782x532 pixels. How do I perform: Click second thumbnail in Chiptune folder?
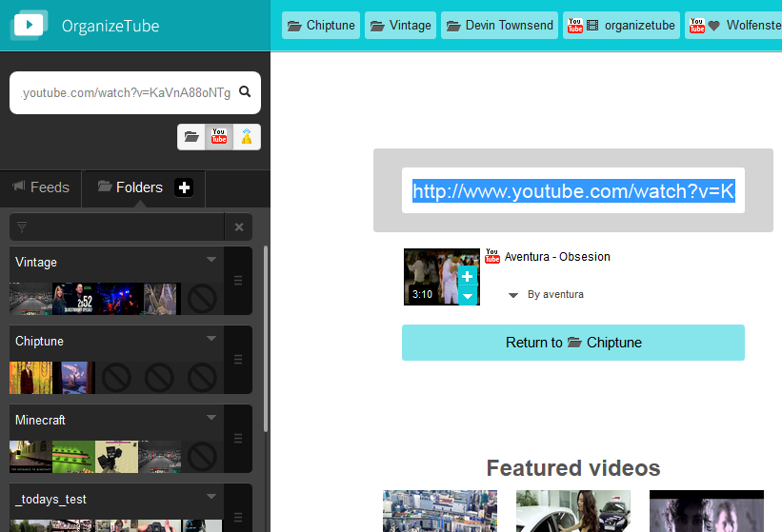click(73, 378)
